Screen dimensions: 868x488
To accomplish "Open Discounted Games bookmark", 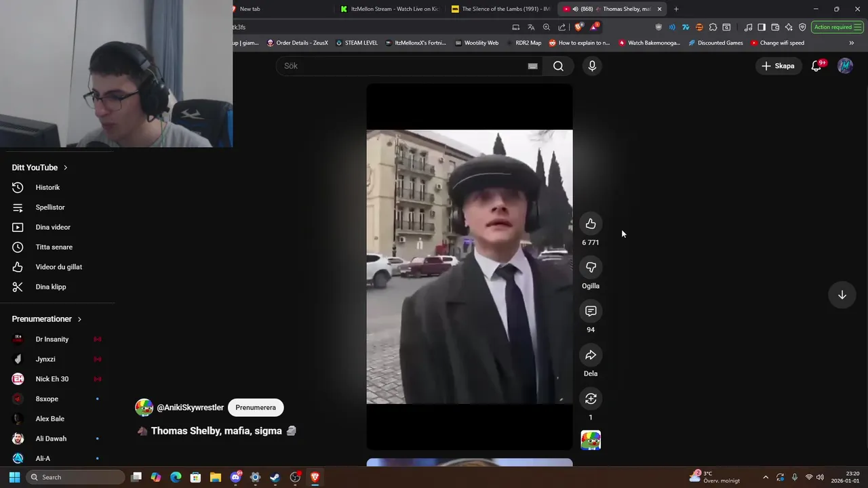I will [x=715, y=43].
